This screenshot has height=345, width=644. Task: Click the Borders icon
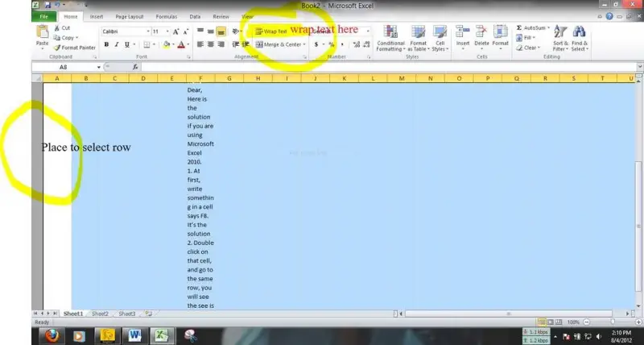coord(147,44)
